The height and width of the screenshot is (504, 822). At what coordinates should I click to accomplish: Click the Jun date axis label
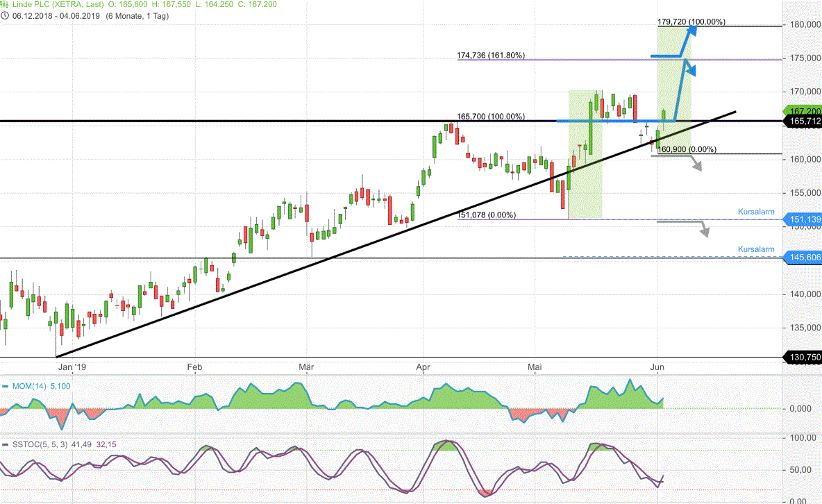(657, 367)
